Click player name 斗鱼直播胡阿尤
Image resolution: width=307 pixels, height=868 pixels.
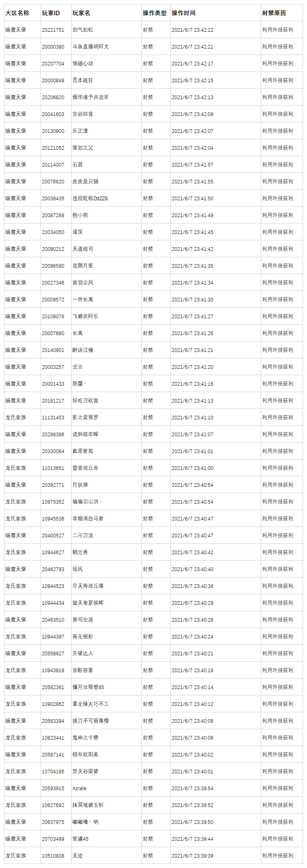[x=90, y=47]
